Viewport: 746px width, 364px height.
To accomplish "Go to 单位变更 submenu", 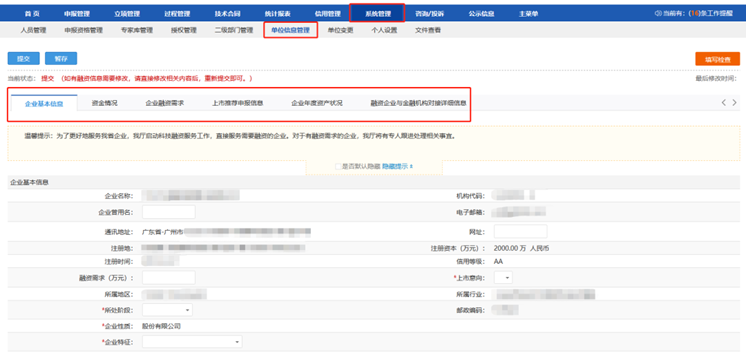I will pyautogui.click(x=341, y=30).
